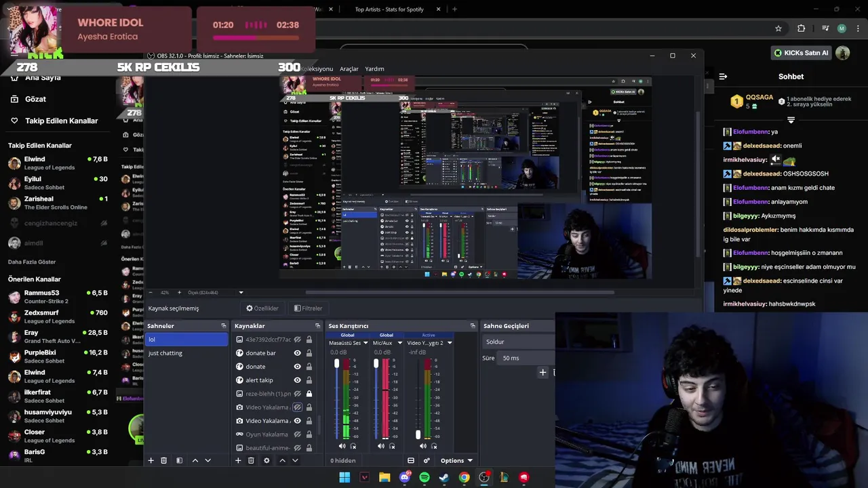Move source up in Kaynaklar dock
Screen dimensions: 868x488
(x=282, y=460)
